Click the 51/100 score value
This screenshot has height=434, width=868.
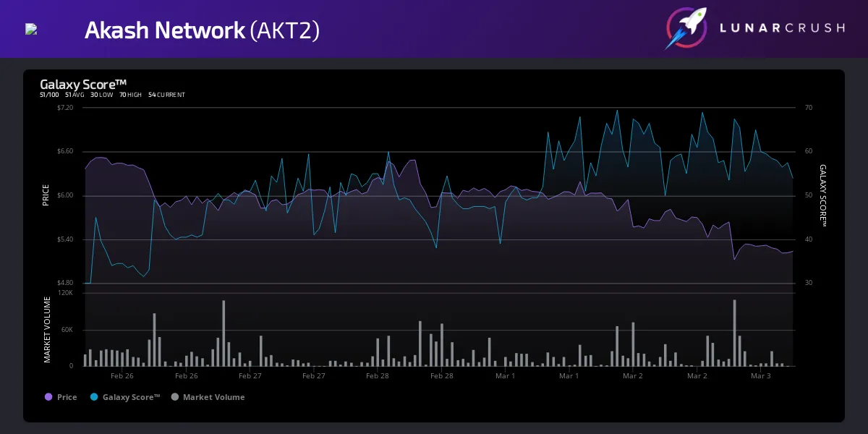[x=49, y=95]
